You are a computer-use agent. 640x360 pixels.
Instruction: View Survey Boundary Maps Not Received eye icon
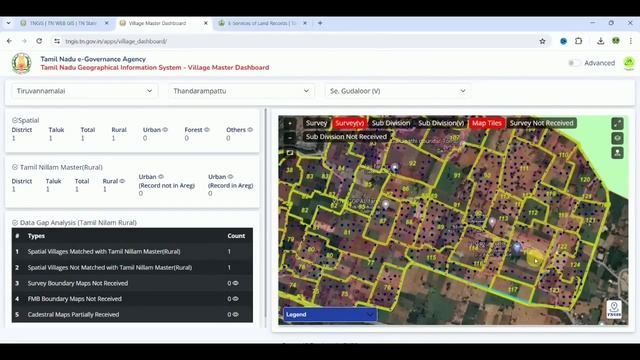pos(236,283)
